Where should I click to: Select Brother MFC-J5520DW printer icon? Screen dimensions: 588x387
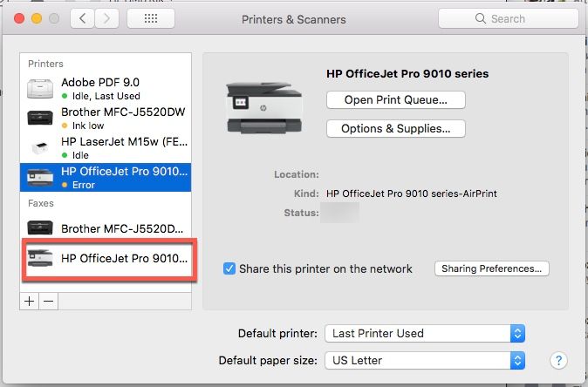(x=40, y=118)
